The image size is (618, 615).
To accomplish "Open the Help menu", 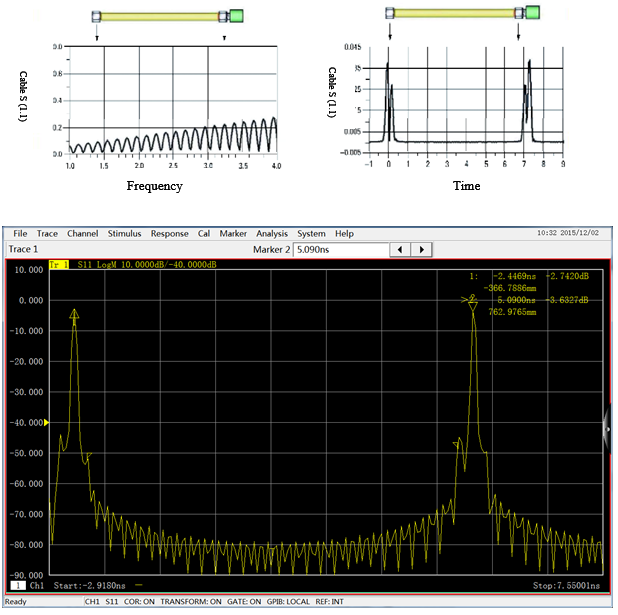I will tap(344, 233).
